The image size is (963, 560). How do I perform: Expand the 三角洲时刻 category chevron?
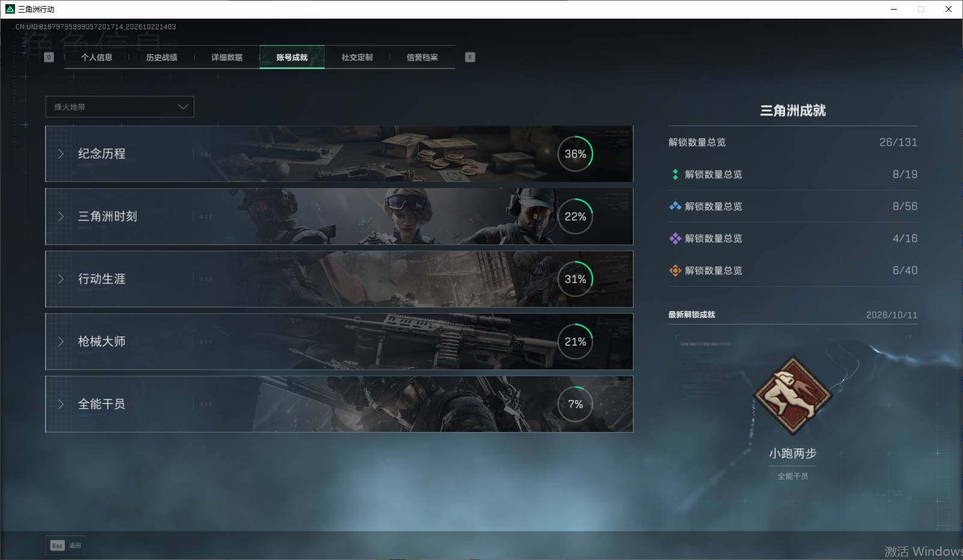61,216
